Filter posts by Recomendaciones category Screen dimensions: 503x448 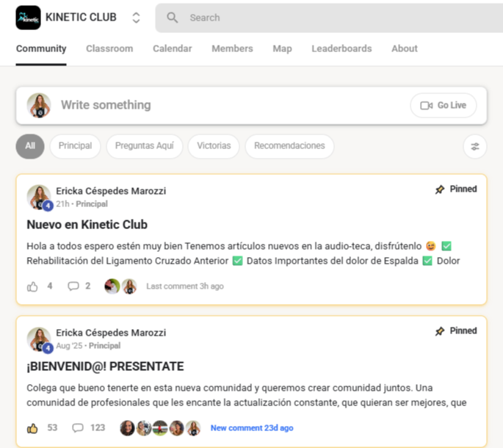[x=289, y=146]
